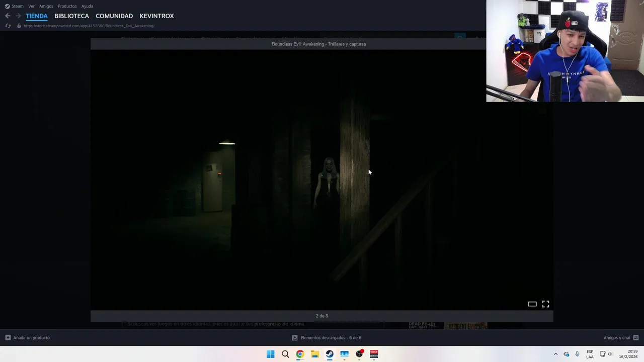Open OBS Studio from the taskbar
644x362 pixels.
(359, 354)
